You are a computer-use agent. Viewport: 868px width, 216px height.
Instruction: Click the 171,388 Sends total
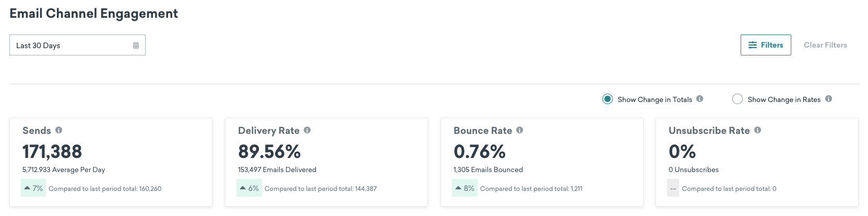52,152
